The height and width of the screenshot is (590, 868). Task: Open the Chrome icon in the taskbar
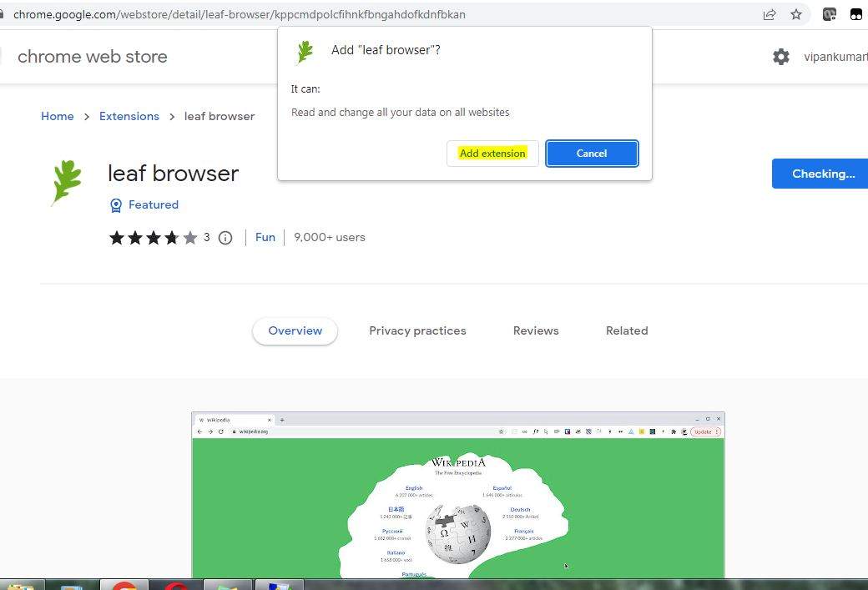pos(124,586)
